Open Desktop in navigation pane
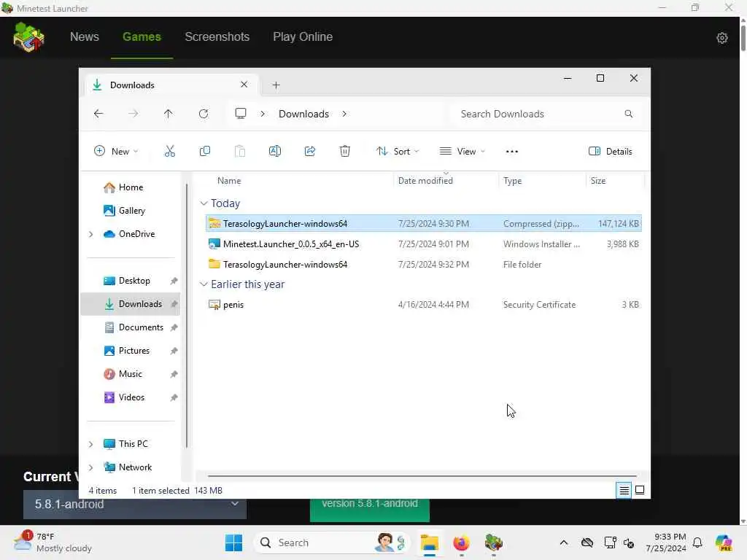Screen dimensions: 747x560 pos(127,281)
